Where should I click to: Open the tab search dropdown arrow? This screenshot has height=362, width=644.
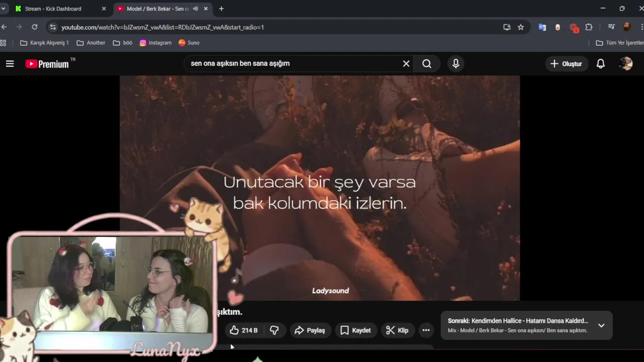tap(3, 9)
